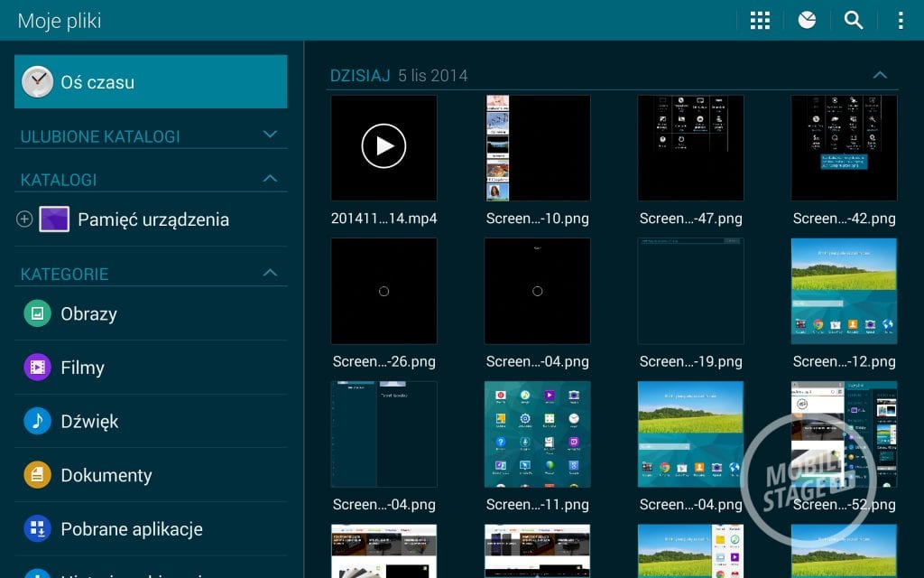Click the clock icon for Oś czasu
The image size is (924, 578).
37,82
